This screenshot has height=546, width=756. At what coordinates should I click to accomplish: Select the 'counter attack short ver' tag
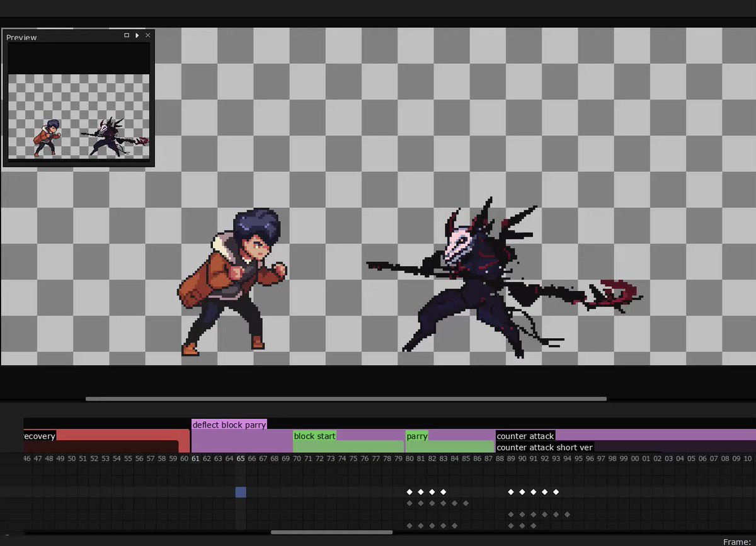[x=545, y=447]
